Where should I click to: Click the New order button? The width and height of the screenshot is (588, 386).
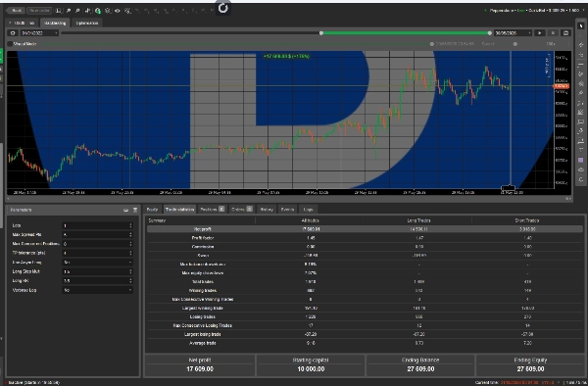[40, 11]
